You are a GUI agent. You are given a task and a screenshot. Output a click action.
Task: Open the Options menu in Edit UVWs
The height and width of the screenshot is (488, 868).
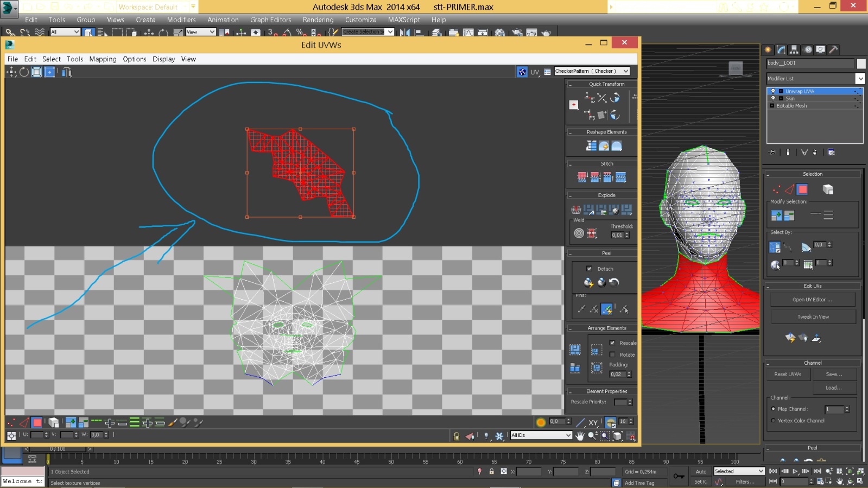click(x=135, y=59)
